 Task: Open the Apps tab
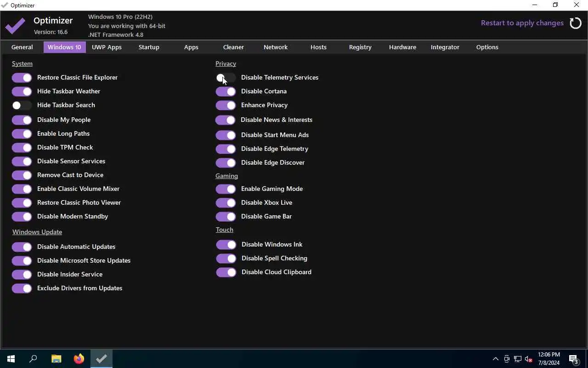(x=191, y=47)
